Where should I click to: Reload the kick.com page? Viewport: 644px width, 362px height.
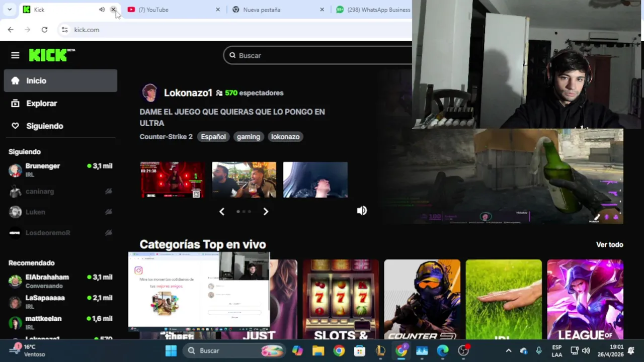(44, 30)
